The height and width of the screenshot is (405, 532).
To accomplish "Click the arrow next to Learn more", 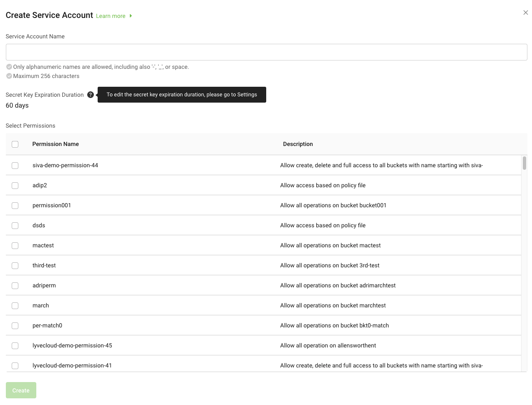I will coord(131,16).
